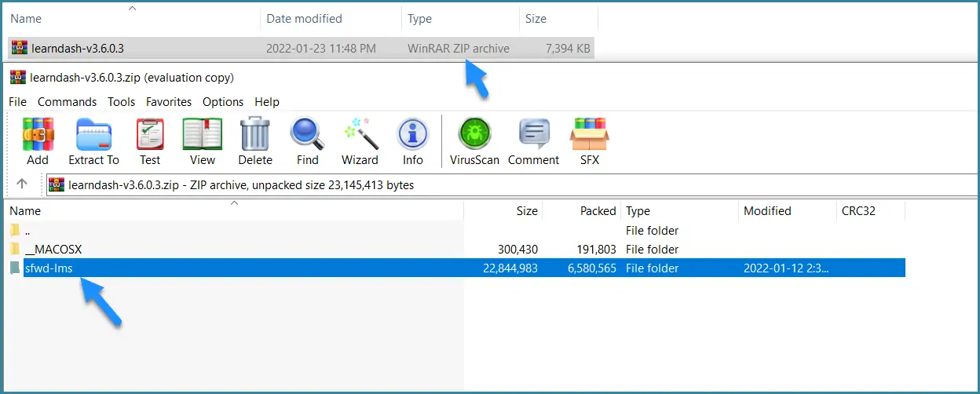Click the 7,394 KB size value
Viewport: 980px width, 394px height.
tap(568, 49)
